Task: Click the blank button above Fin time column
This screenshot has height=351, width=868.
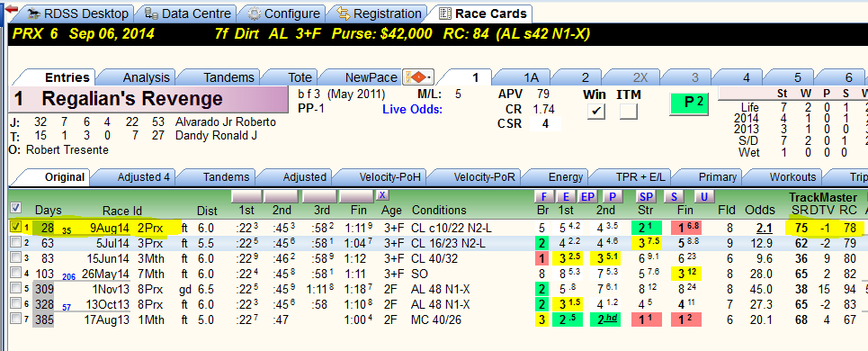Action: (x=356, y=196)
